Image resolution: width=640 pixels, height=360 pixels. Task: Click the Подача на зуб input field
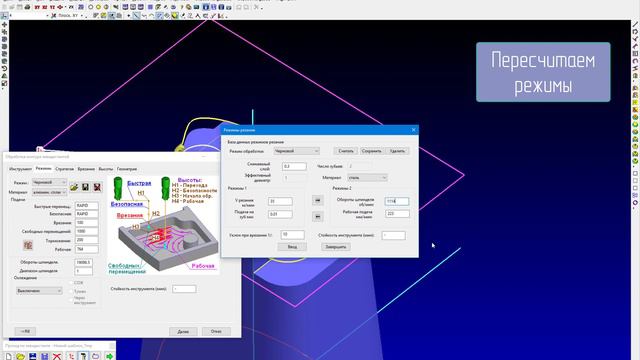(x=280, y=214)
